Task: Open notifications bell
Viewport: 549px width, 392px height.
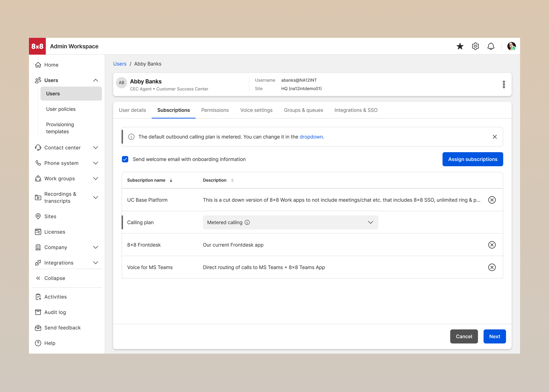Action: click(491, 46)
